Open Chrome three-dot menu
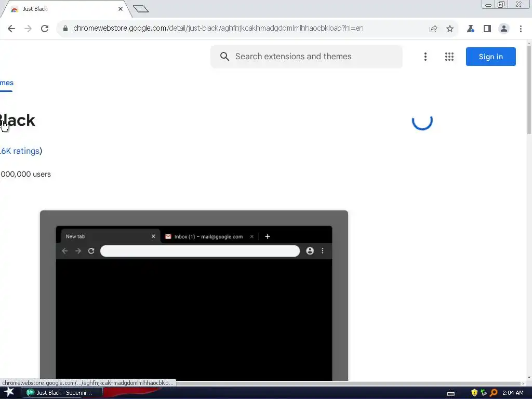532x399 pixels. pos(521,29)
